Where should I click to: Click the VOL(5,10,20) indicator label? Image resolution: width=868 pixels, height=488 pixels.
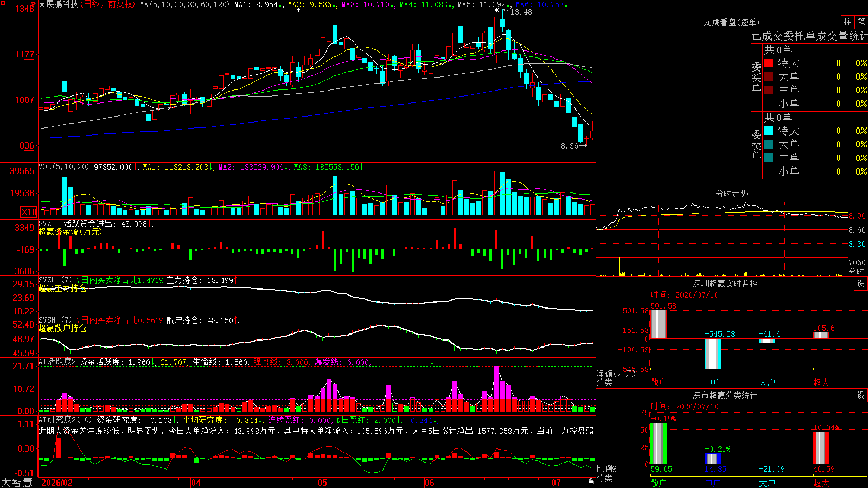[x=63, y=167]
